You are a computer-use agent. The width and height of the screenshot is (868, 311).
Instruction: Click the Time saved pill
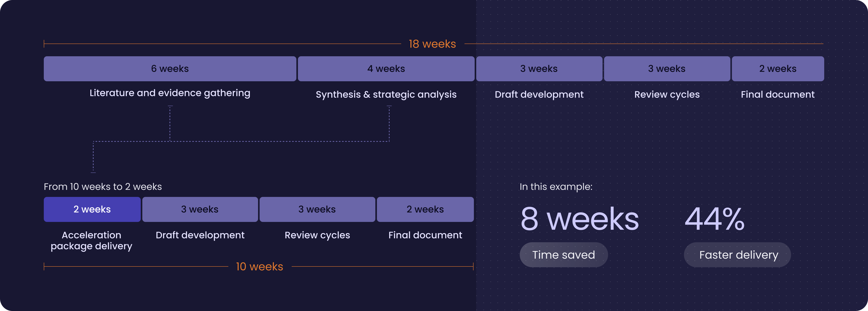[563, 255]
